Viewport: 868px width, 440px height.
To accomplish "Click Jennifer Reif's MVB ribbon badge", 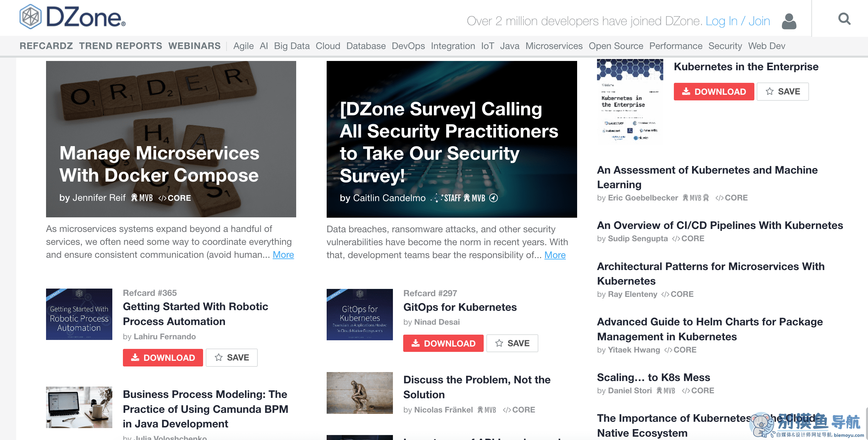I will (x=141, y=198).
